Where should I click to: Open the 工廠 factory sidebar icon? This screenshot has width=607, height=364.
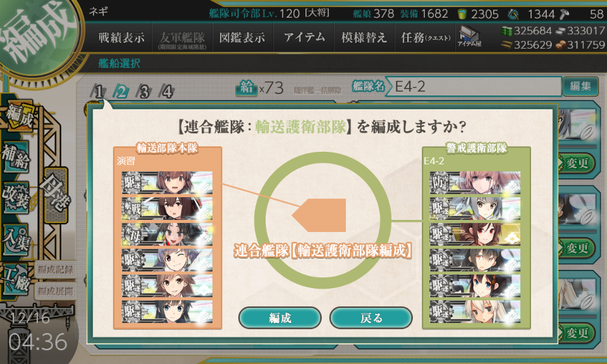click(x=16, y=279)
